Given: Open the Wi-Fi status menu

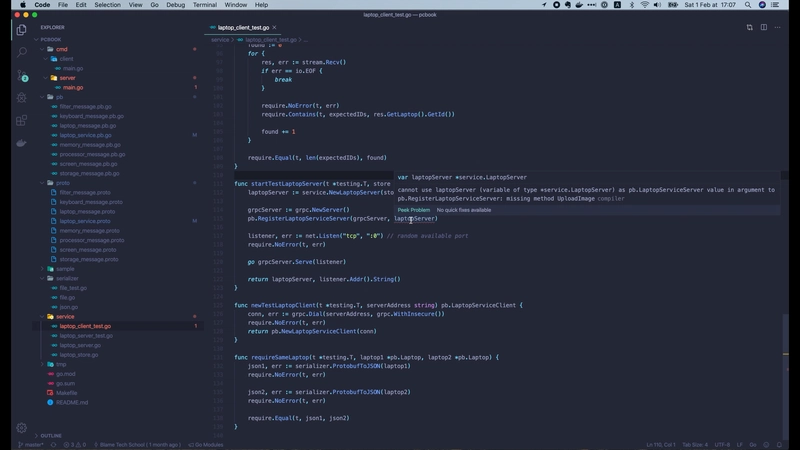Looking at the screenshot, I should pyautogui.click(x=644, y=5).
